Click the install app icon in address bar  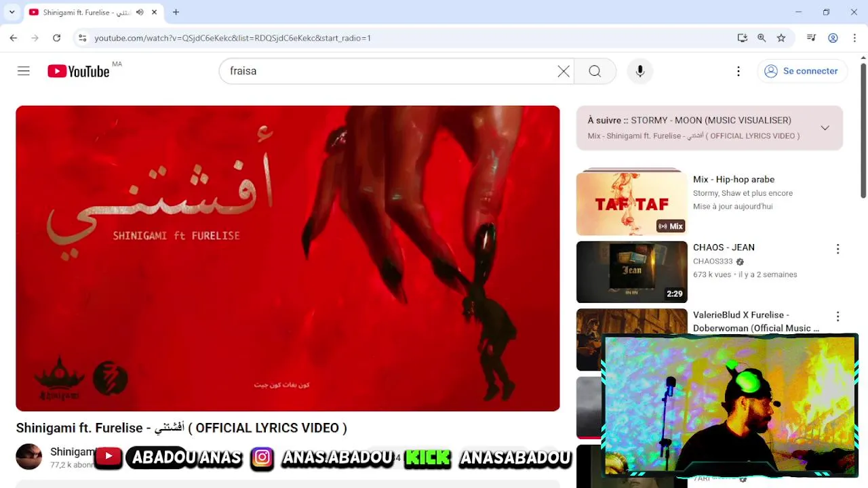(743, 38)
